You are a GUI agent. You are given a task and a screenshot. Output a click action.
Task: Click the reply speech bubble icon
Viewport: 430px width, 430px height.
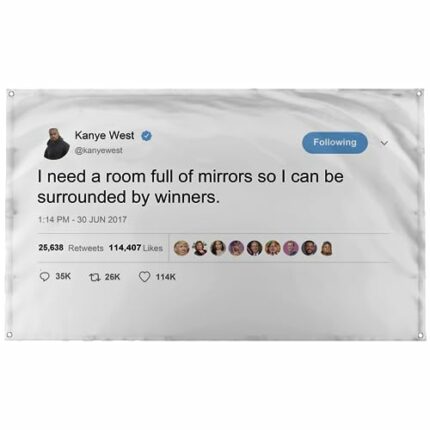(44, 277)
